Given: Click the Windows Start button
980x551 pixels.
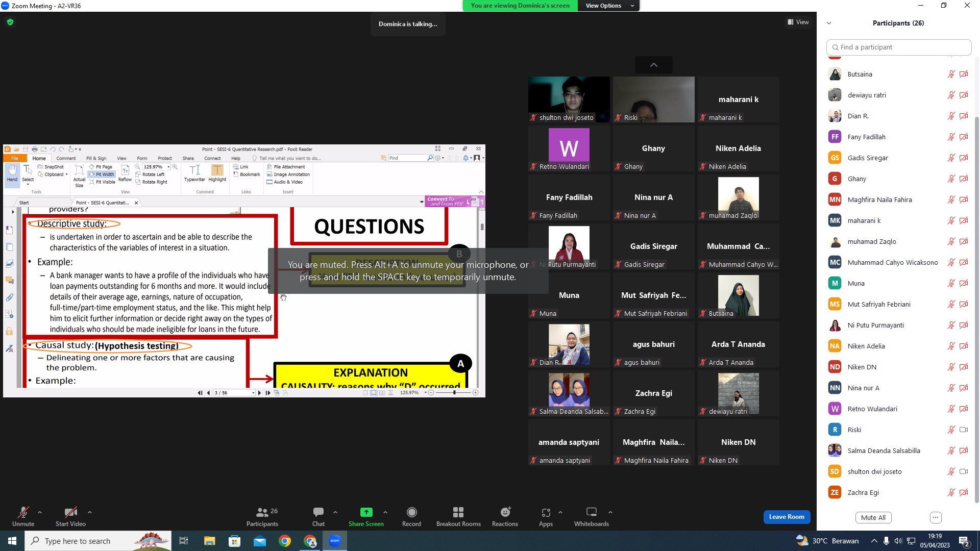Looking at the screenshot, I should click(x=12, y=541).
